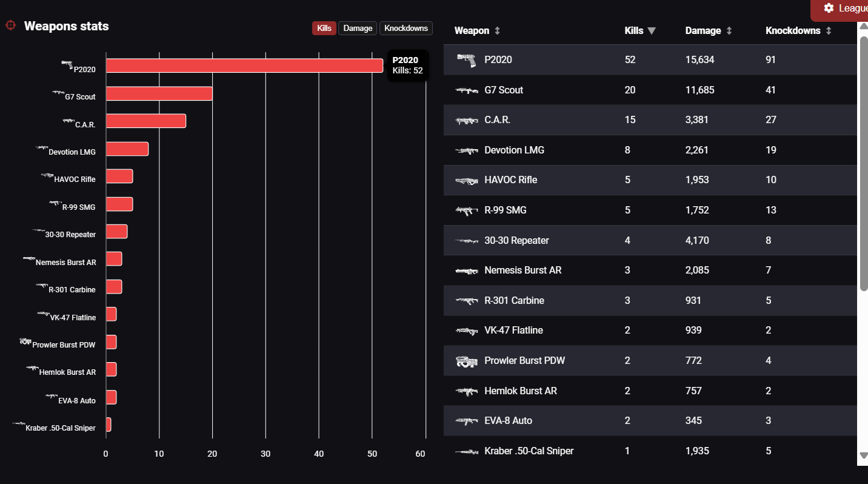This screenshot has width=868, height=484.
Task: Click the R-99 SMG icon in table
Action: pyautogui.click(x=466, y=210)
